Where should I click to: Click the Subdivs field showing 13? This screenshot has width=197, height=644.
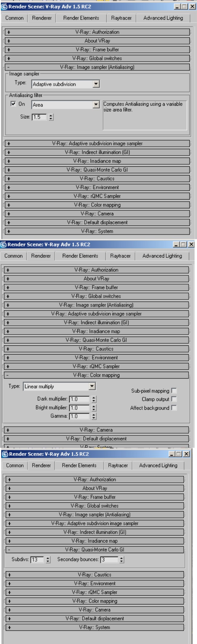(x=37, y=559)
